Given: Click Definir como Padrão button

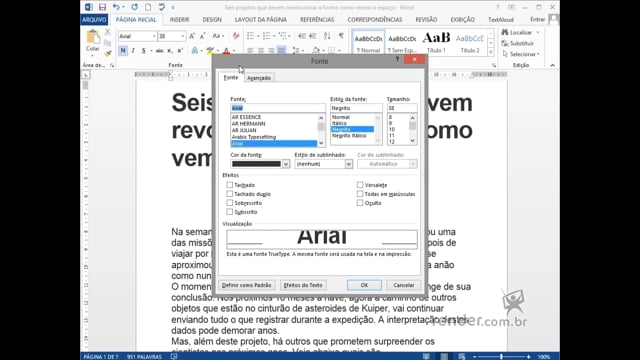Looking at the screenshot, I should pyautogui.click(x=247, y=285).
